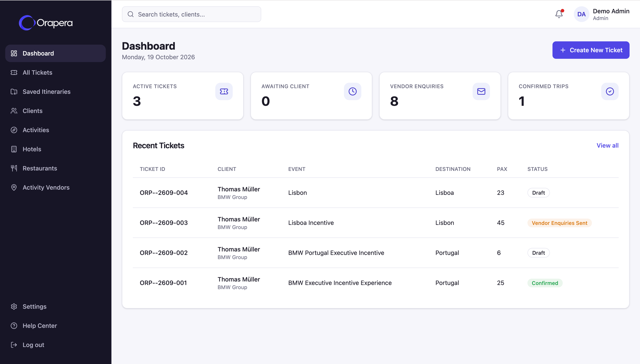Click Create New Ticket button
The width and height of the screenshot is (640, 364).
tap(591, 50)
